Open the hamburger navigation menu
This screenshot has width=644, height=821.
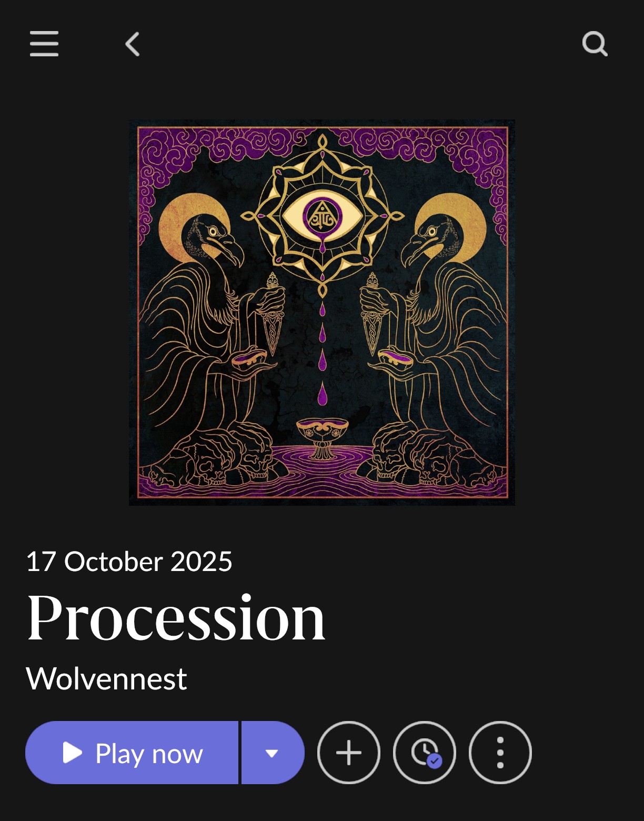click(44, 44)
